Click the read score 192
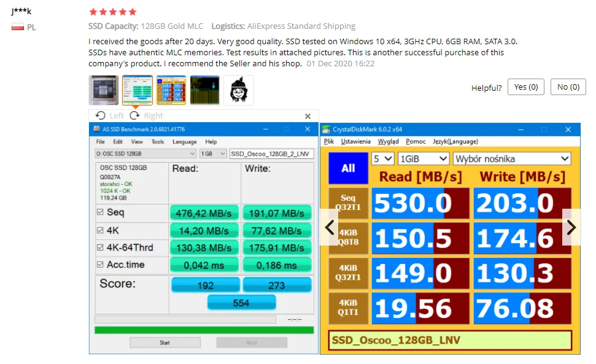Image resolution: width=596 pixels, height=364 pixels. (x=206, y=285)
